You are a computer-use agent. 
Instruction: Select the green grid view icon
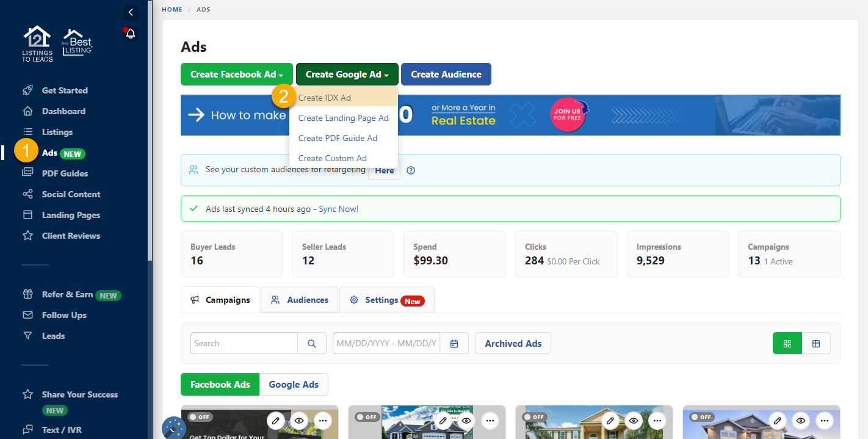(787, 343)
